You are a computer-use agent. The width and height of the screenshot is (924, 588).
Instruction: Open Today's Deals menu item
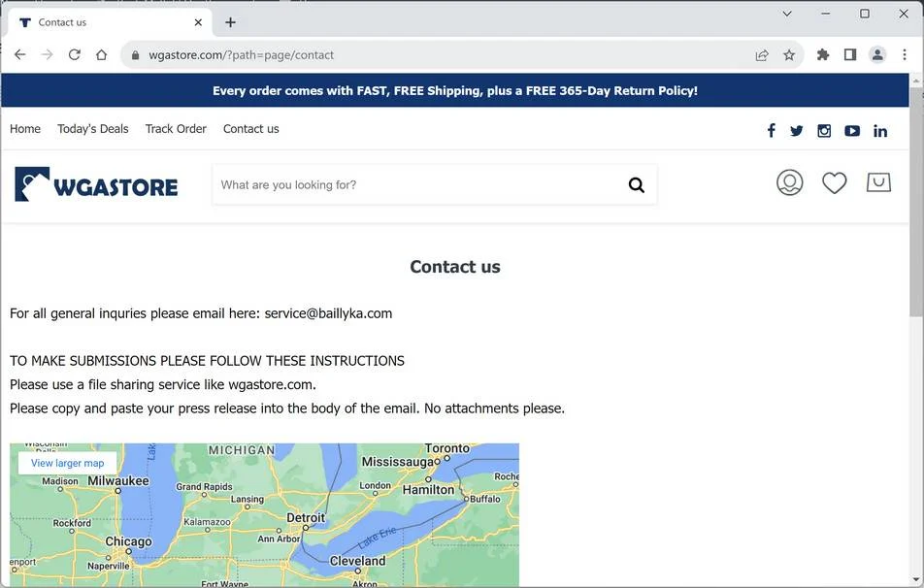coord(92,128)
